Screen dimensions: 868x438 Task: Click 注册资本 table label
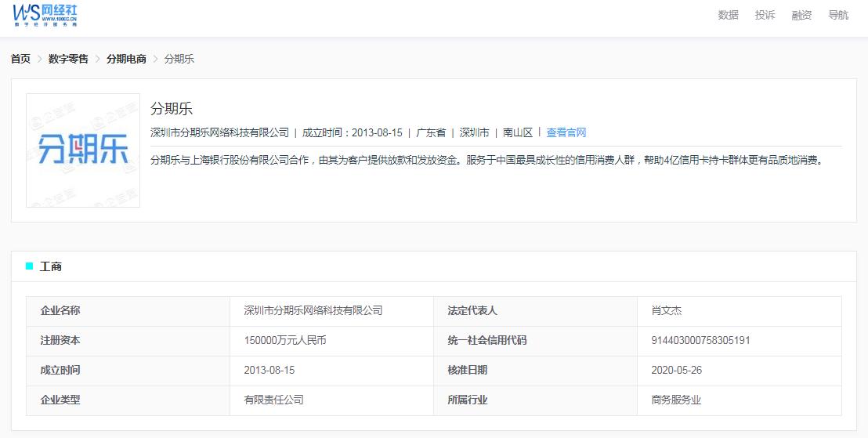tap(60, 341)
